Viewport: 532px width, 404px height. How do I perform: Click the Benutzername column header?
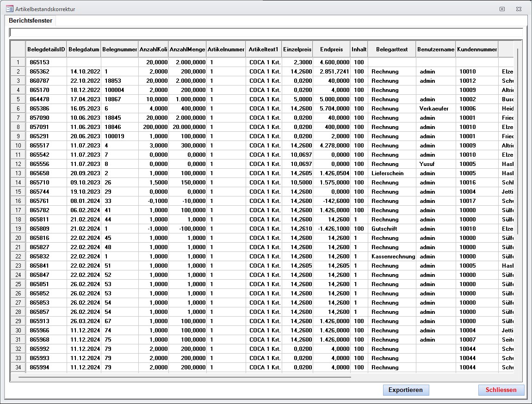(x=435, y=49)
